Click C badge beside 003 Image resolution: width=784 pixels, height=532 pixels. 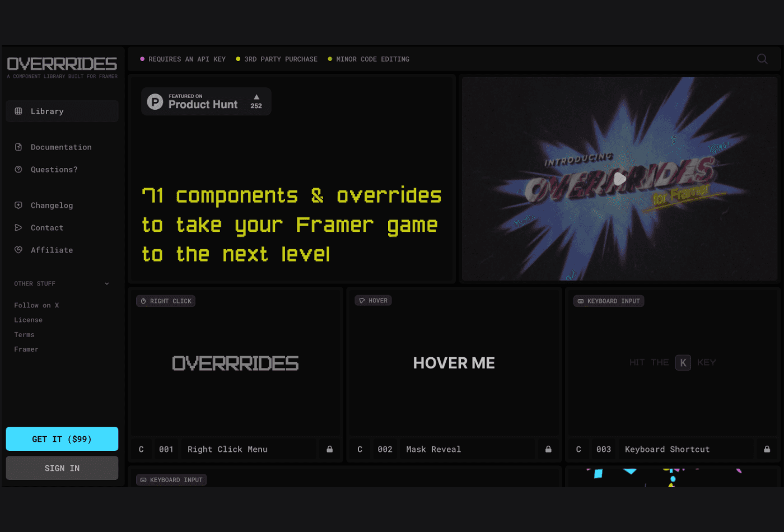click(x=578, y=449)
